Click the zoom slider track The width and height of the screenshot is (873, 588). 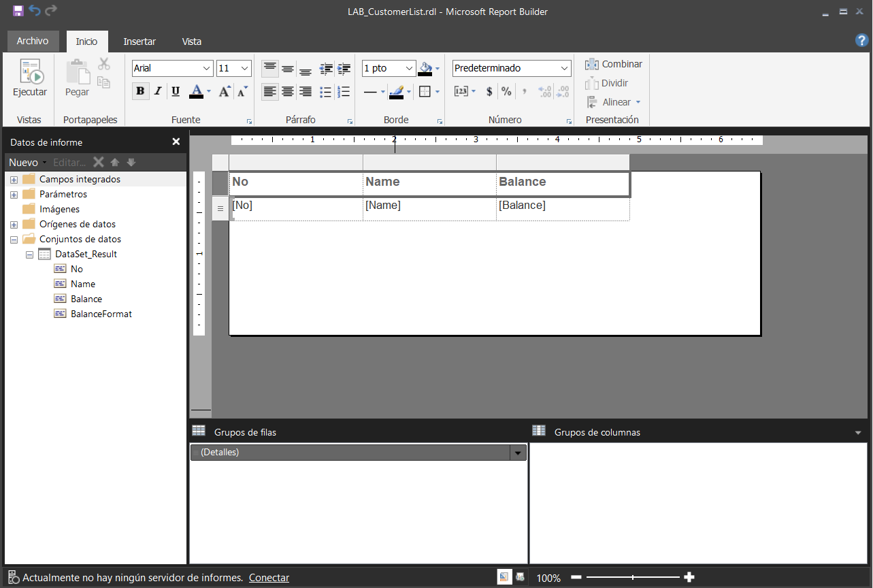tap(633, 577)
